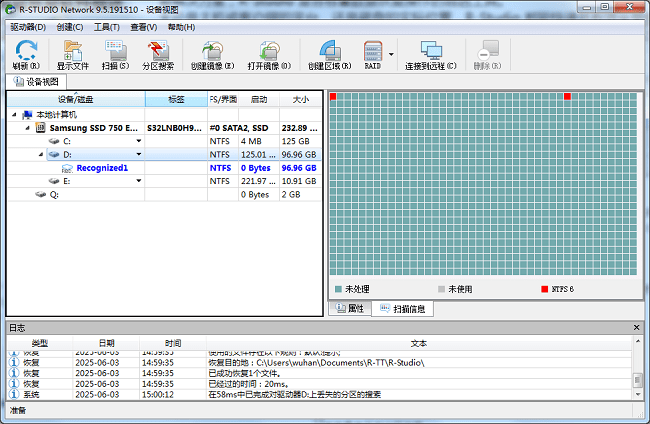650x424 pixels.
Task: Select the Q: drive row
Action: 164,194
